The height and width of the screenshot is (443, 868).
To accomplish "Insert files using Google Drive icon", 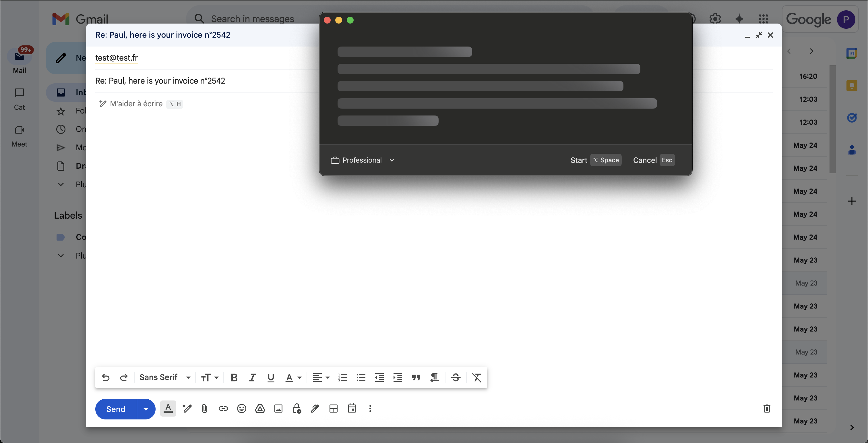I will point(260,409).
